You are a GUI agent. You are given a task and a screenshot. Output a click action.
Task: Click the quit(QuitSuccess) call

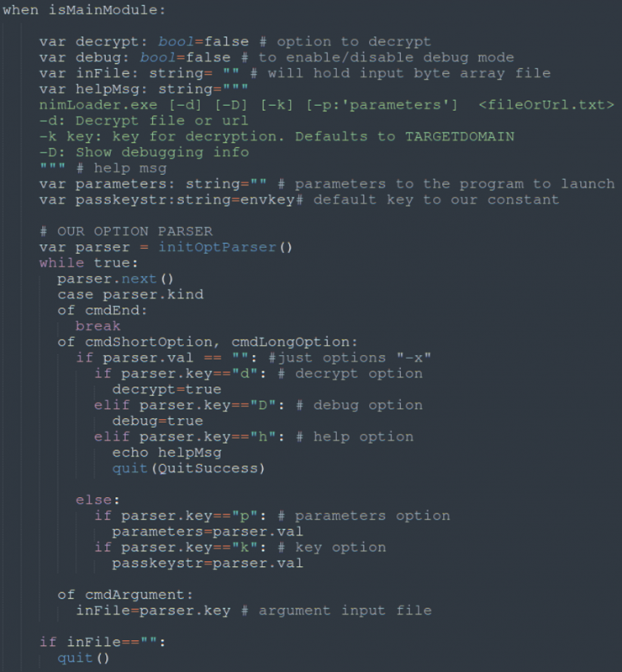coord(188,468)
